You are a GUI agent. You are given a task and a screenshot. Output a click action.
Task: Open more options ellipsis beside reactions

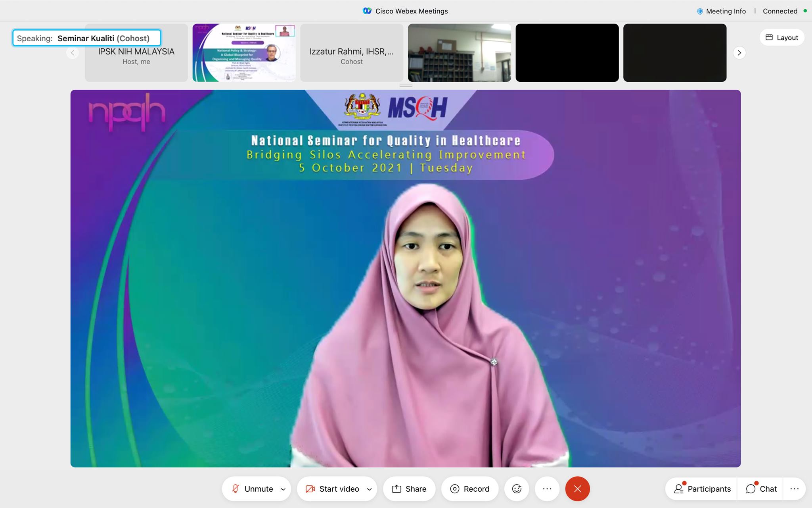pyautogui.click(x=547, y=489)
